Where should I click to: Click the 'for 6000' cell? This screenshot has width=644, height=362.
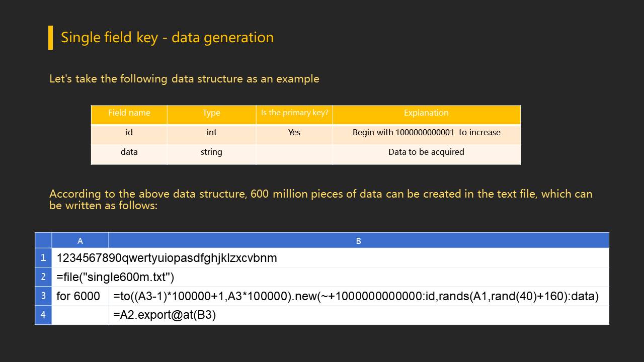[x=78, y=296]
